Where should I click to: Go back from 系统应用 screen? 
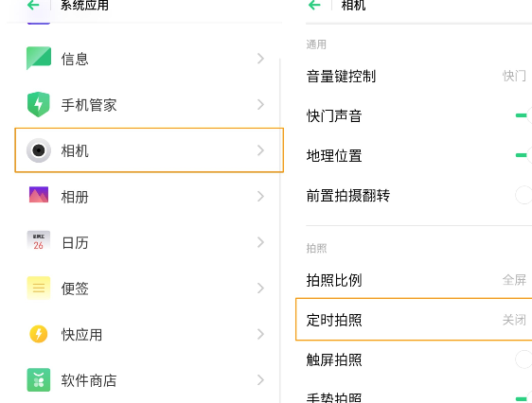33,5
